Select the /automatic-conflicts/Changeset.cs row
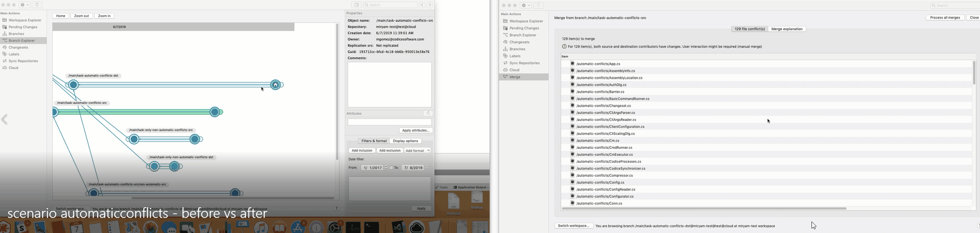This screenshot has height=233, width=980. click(x=766, y=105)
